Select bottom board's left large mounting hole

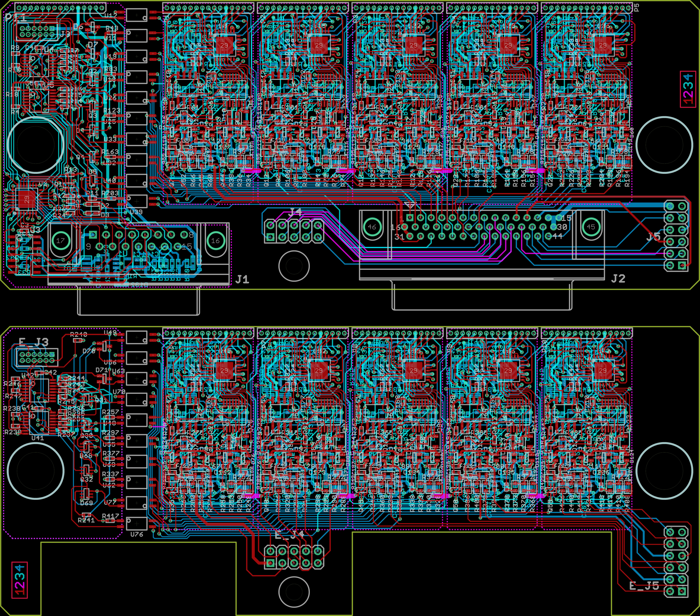[36, 471]
